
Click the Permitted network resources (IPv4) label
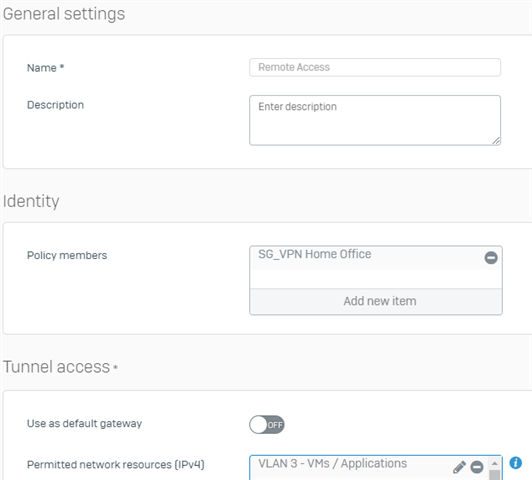coord(116,464)
